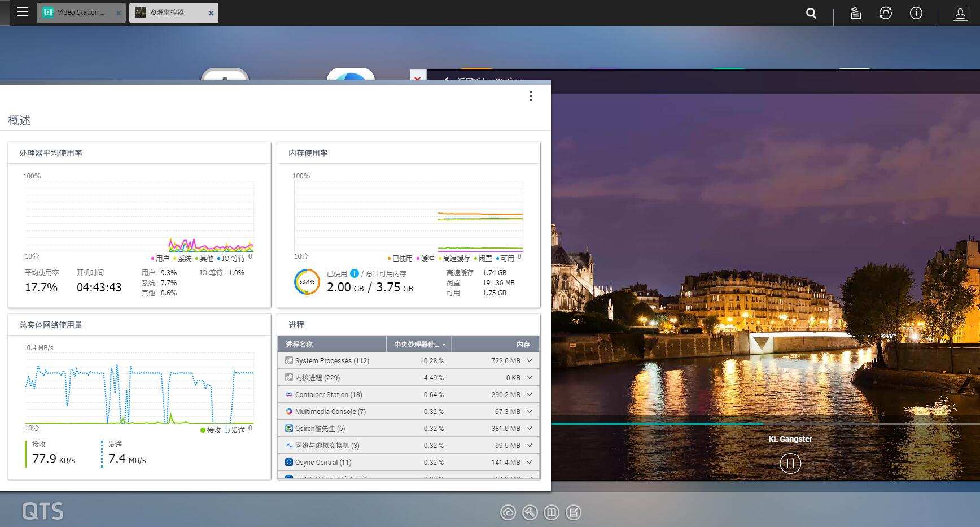The image size is (980, 527).
Task: Switch to the Video Station tab
Action: tap(79, 12)
